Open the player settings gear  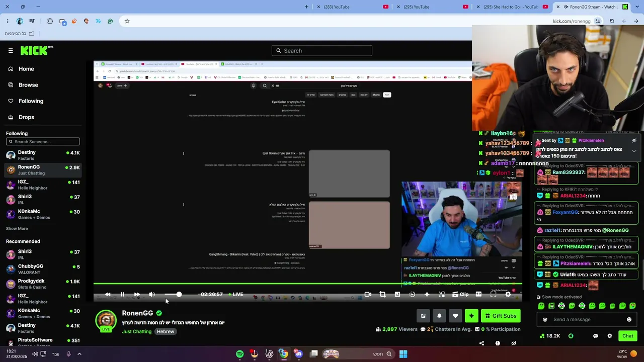(x=508, y=294)
